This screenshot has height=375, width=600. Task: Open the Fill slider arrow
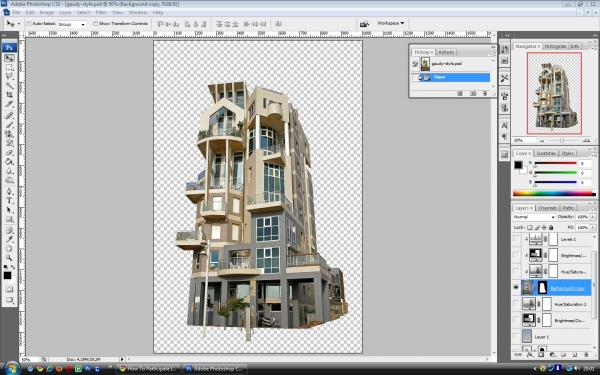[593, 227]
